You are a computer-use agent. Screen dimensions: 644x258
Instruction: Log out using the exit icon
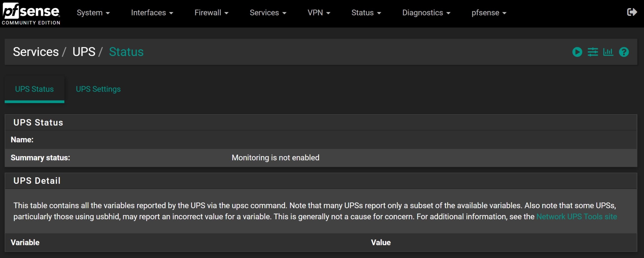(x=633, y=12)
